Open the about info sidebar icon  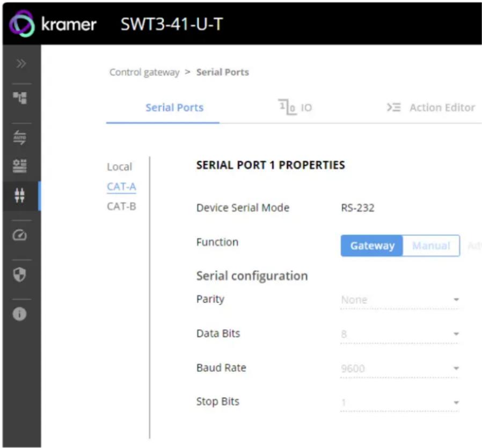20,314
